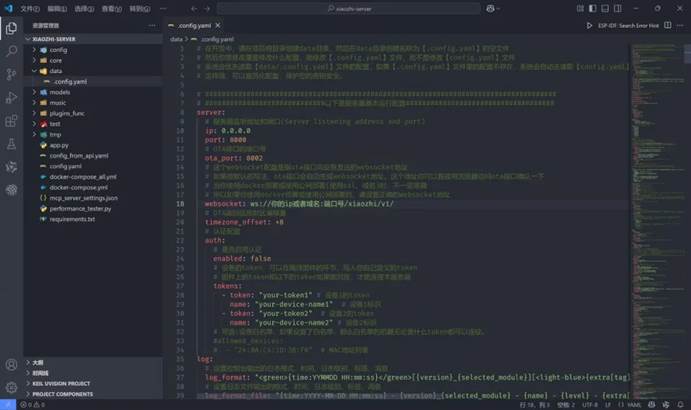Expand the core folder
691x410 pixels.
tap(93, 60)
